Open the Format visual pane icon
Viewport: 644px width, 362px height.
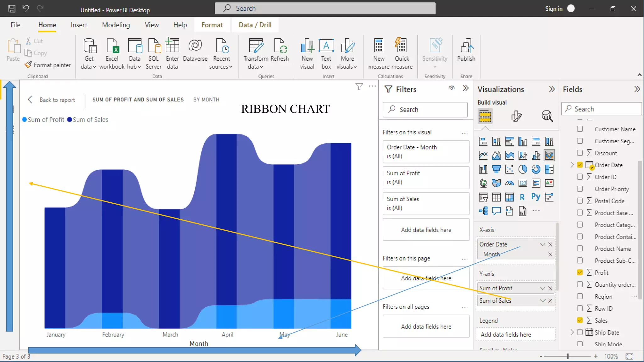[x=516, y=116]
